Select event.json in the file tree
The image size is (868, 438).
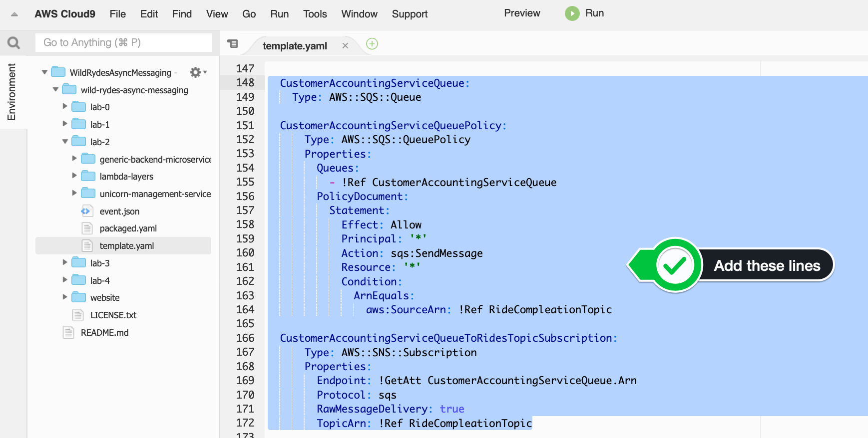pyautogui.click(x=119, y=212)
